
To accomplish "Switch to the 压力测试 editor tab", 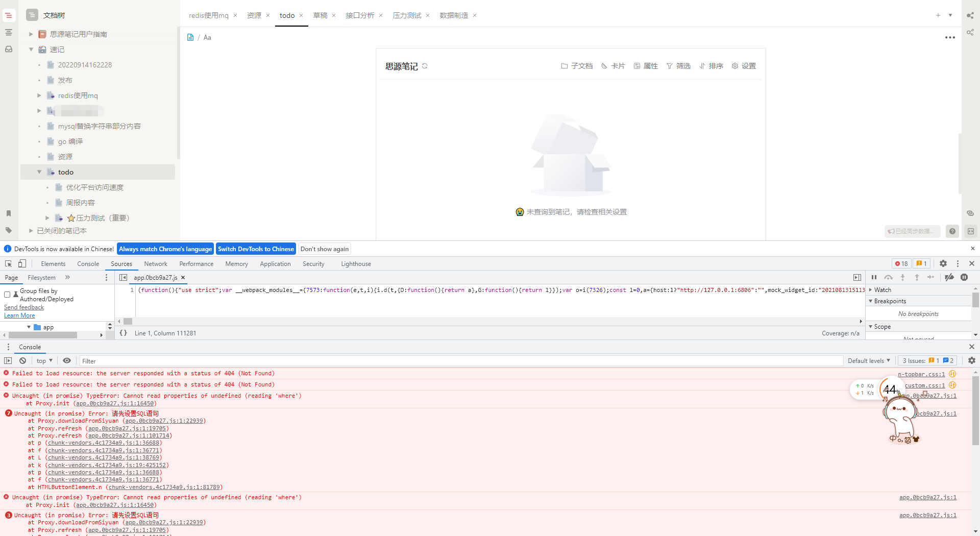I will [x=407, y=15].
